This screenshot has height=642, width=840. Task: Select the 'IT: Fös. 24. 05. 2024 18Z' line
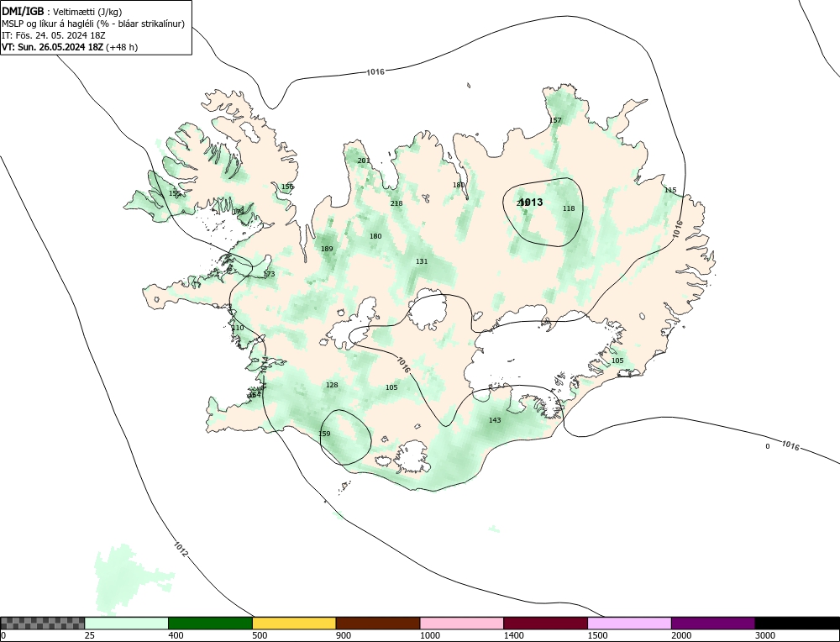(54, 35)
